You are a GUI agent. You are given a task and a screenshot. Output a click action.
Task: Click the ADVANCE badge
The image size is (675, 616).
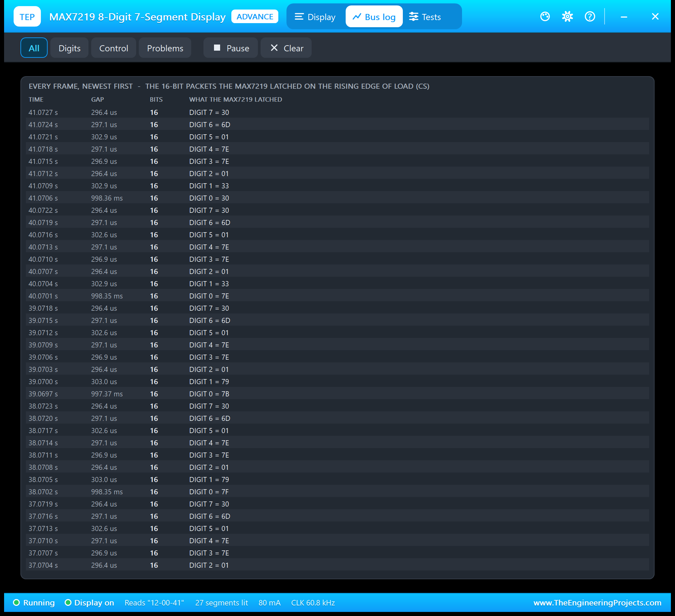pos(255,17)
